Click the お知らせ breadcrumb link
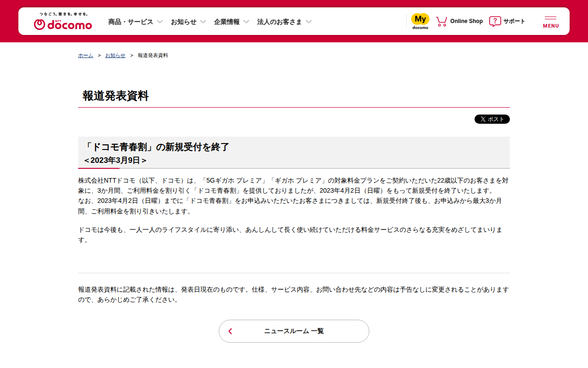 click(115, 55)
